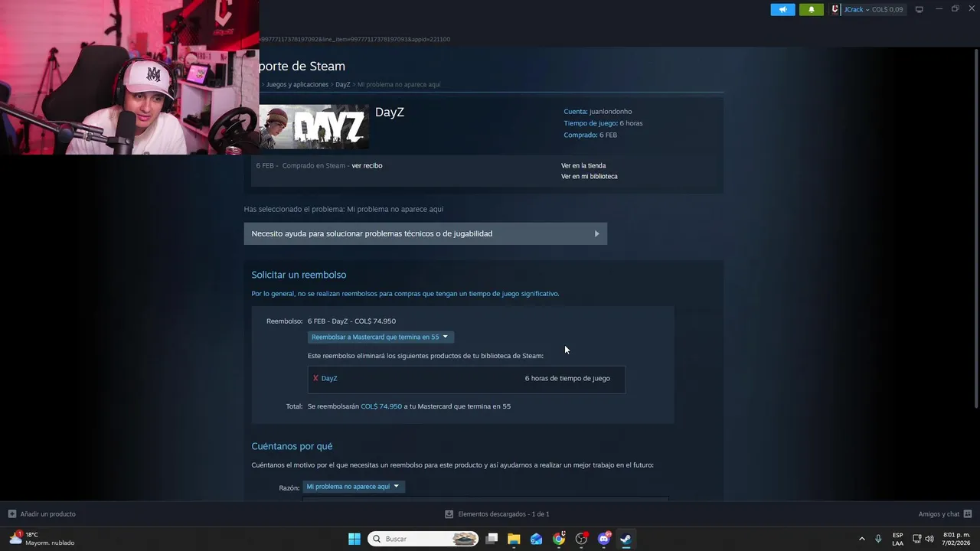This screenshot has height=551, width=980.
Task: Minimize the Steam window
Action: (x=939, y=9)
